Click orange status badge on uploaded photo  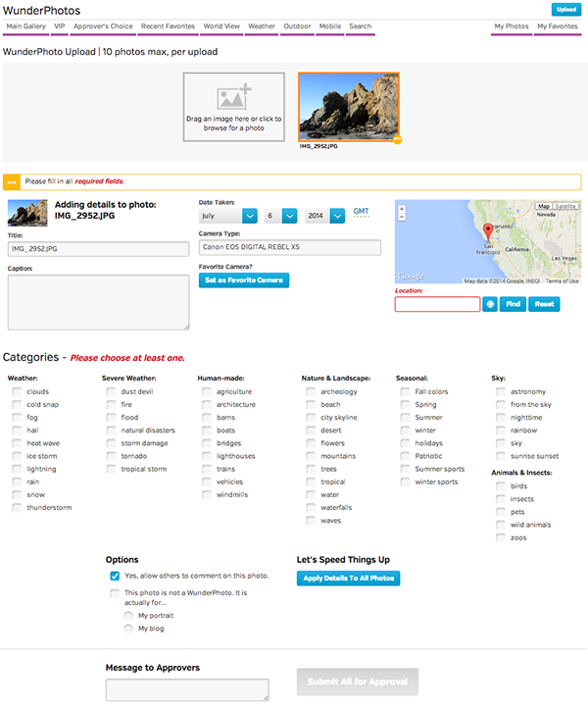[397, 139]
